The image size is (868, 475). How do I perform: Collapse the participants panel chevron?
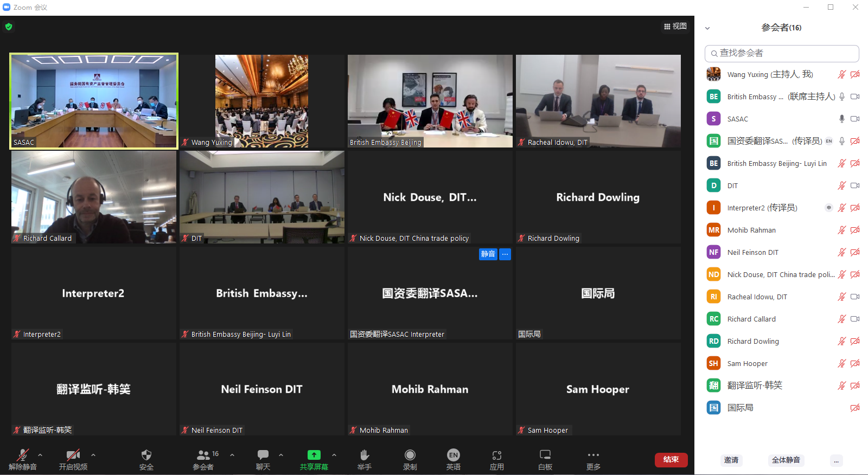707,28
